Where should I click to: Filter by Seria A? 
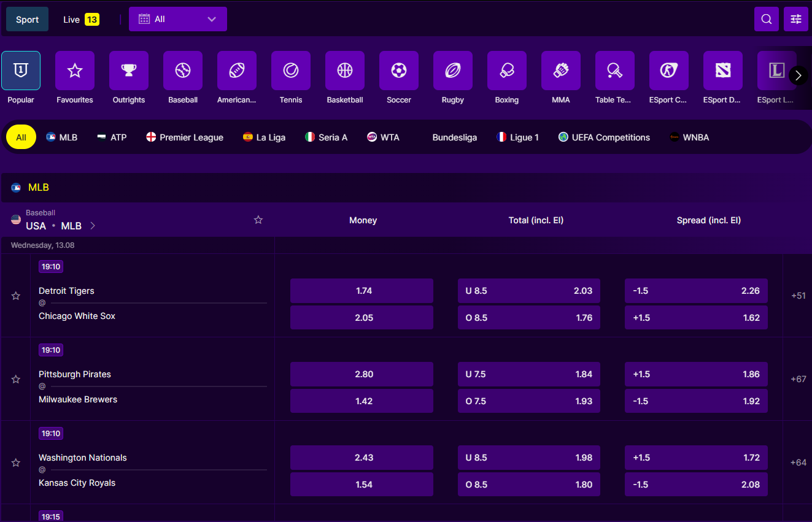click(327, 137)
